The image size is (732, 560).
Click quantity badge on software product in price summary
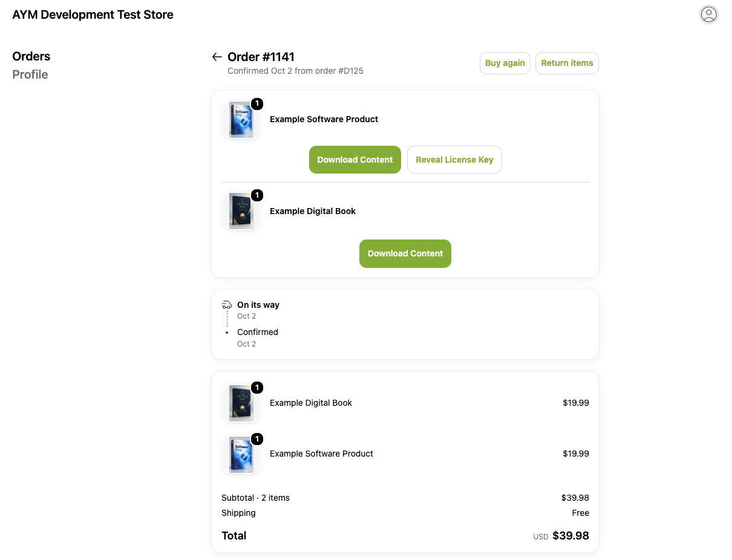click(257, 439)
